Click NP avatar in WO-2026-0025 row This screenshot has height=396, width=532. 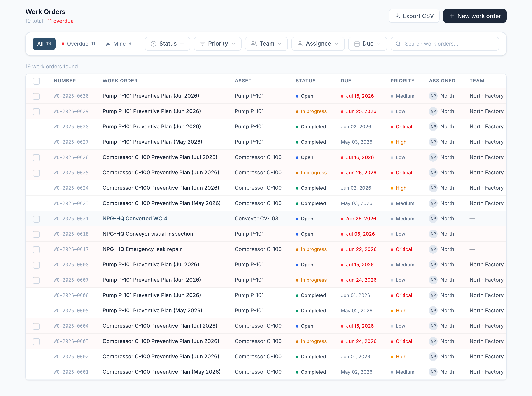click(433, 173)
